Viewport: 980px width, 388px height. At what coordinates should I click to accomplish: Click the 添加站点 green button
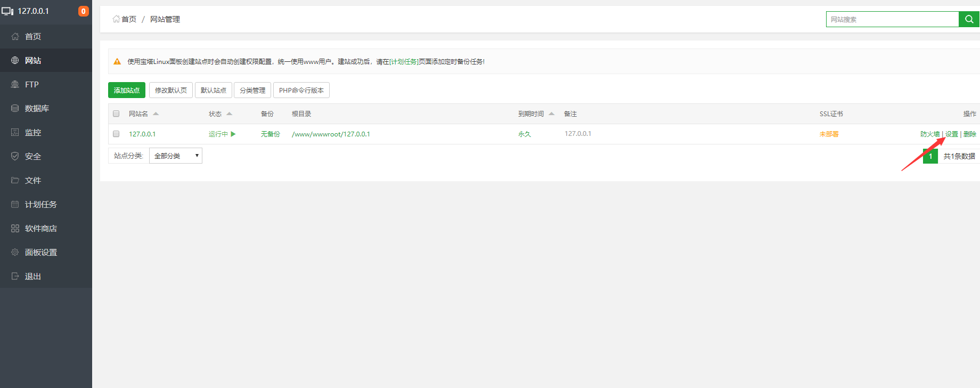coord(127,90)
